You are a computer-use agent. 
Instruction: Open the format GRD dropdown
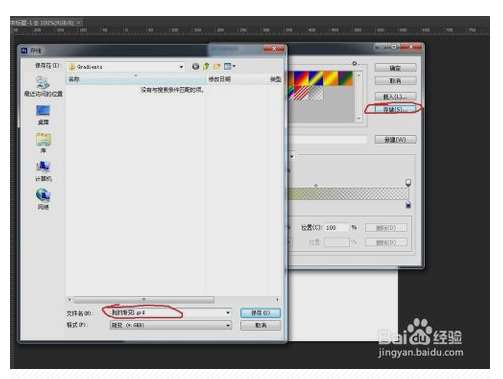point(171,325)
